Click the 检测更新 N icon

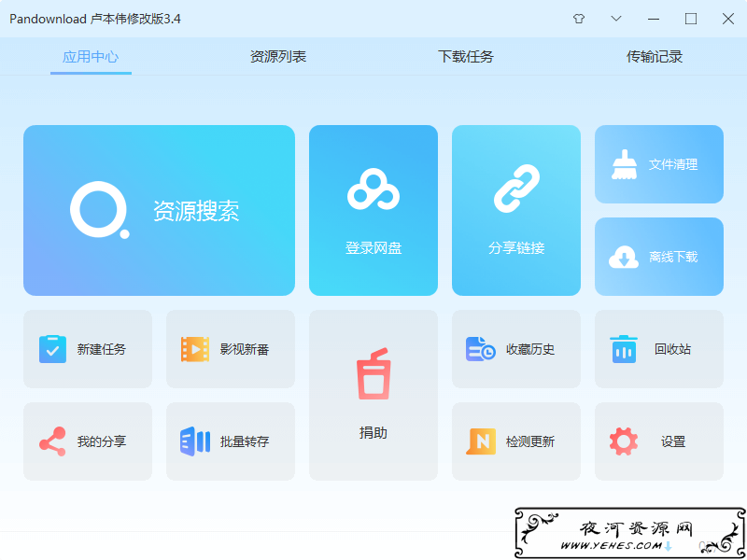click(x=480, y=441)
